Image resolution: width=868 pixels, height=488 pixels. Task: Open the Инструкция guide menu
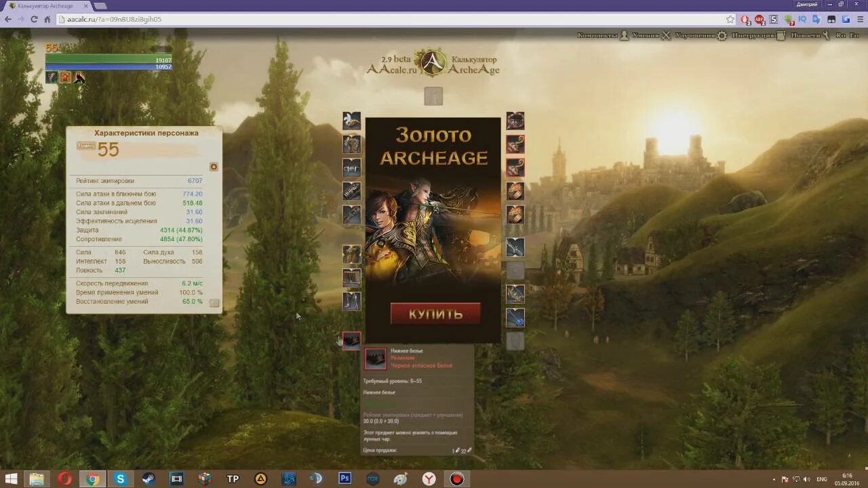click(759, 35)
